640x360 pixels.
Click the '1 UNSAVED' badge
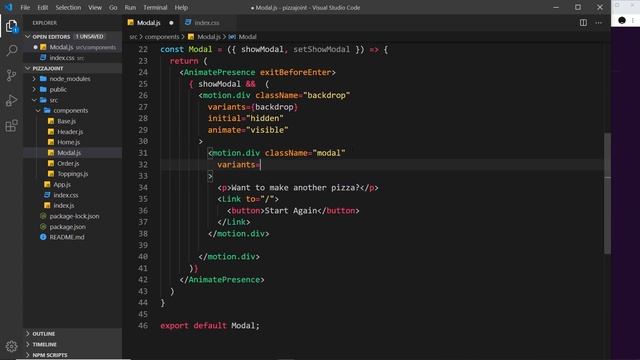click(x=89, y=36)
